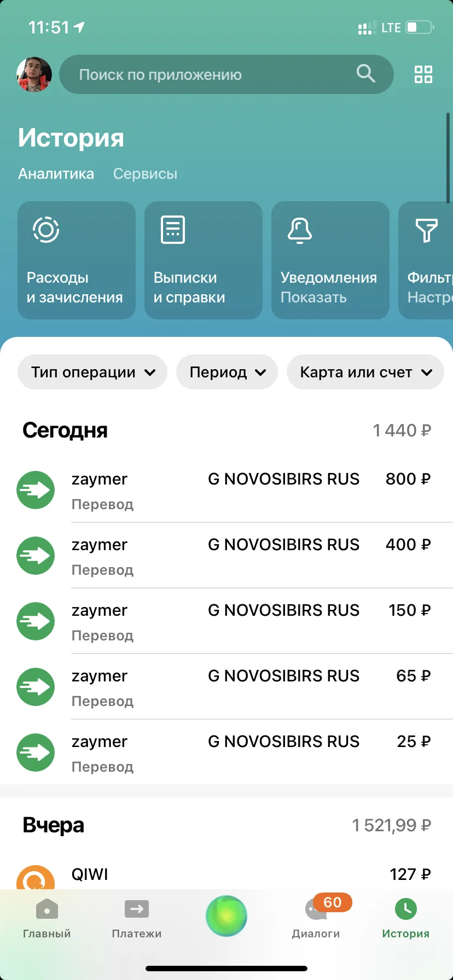Open the QIWI 127 ₽ transaction
The height and width of the screenshot is (980, 453).
[x=226, y=875]
